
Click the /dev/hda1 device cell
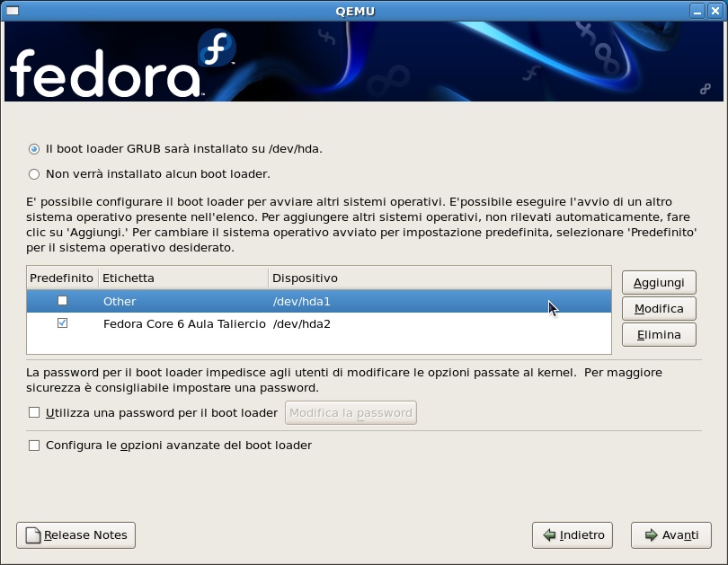302,302
